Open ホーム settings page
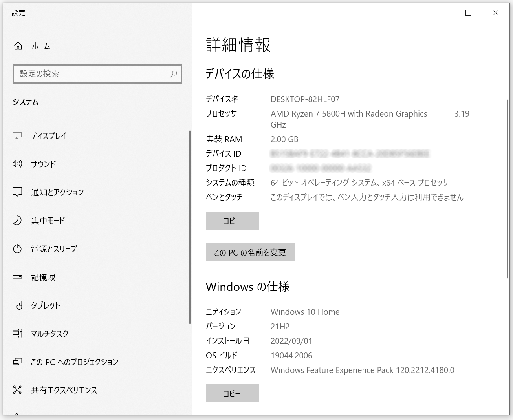This screenshot has height=420, width=513. pyautogui.click(x=41, y=46)
